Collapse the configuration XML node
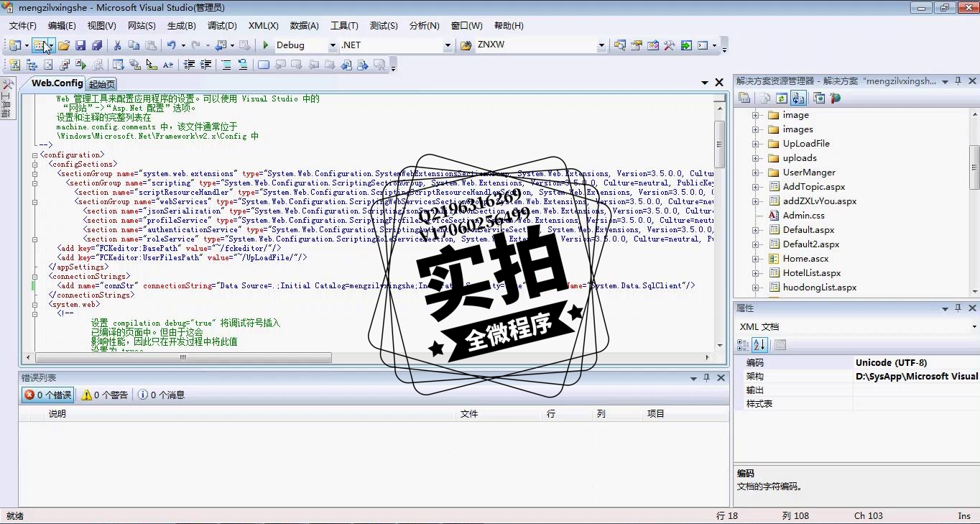Screen dimensions: 980x524 click(x=34, y=155)
